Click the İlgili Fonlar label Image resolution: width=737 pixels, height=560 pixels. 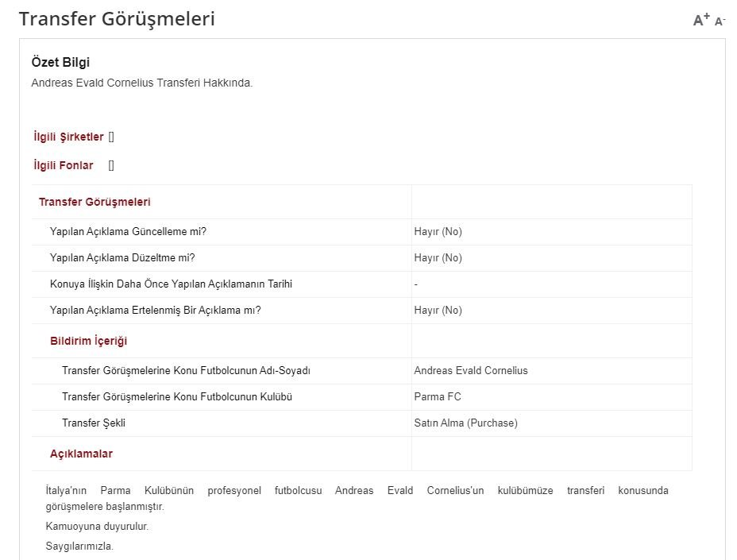[x=64, y=165]
